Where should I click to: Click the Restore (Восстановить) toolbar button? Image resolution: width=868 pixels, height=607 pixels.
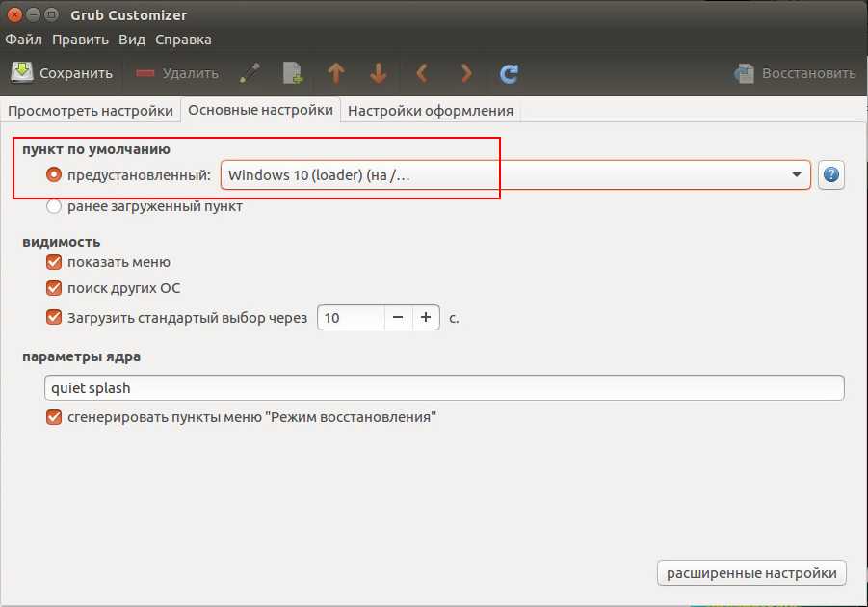(x=795, y=73)
